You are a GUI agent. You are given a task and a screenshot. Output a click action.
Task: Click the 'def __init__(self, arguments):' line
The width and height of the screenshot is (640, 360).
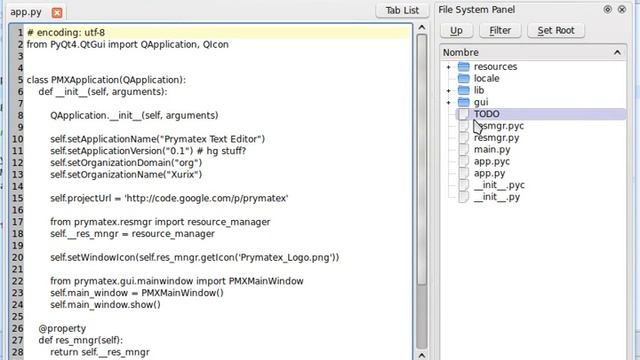click(x=103, y=92)
